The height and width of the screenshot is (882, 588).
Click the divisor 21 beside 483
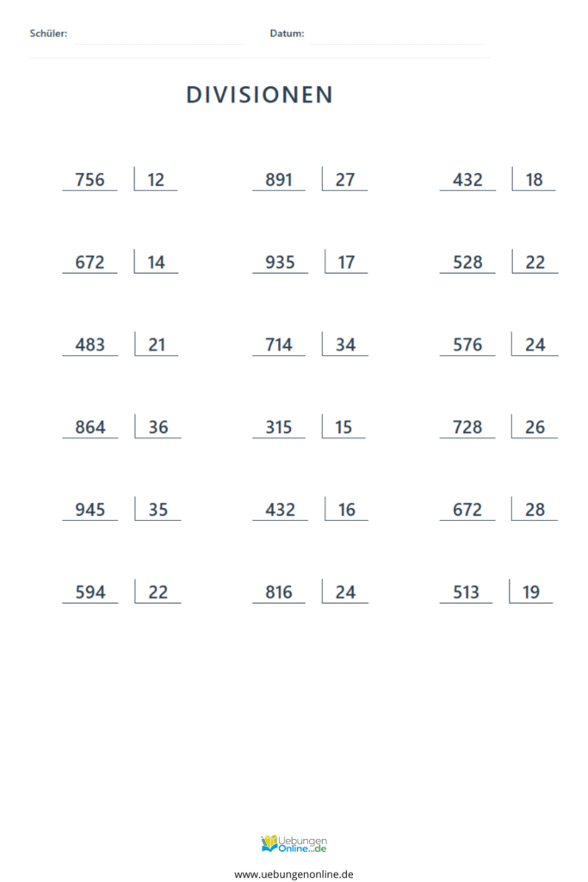[157, 345]
